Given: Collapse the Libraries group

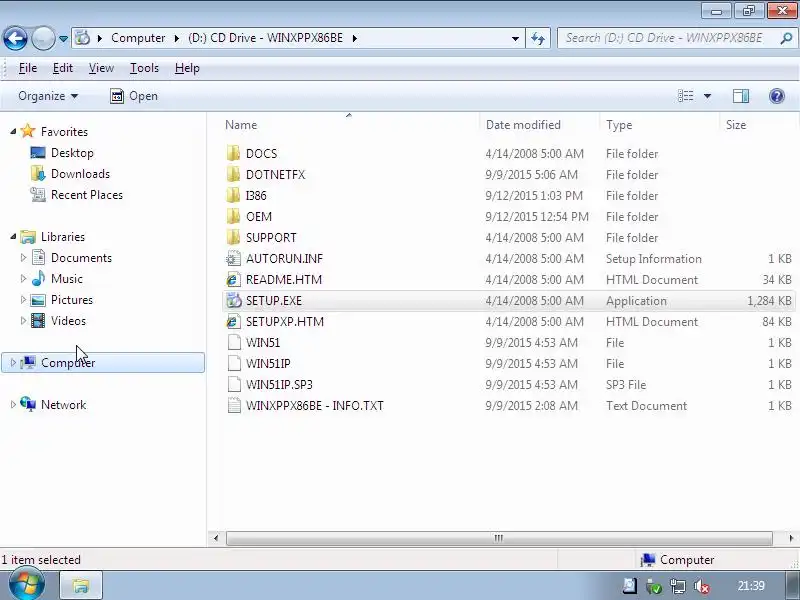Looking at the screenshot, I should (x=13, y=237).
